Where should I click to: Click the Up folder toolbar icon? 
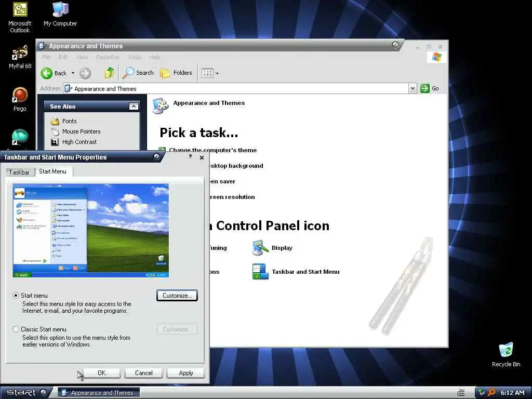(x=110, y=73)
